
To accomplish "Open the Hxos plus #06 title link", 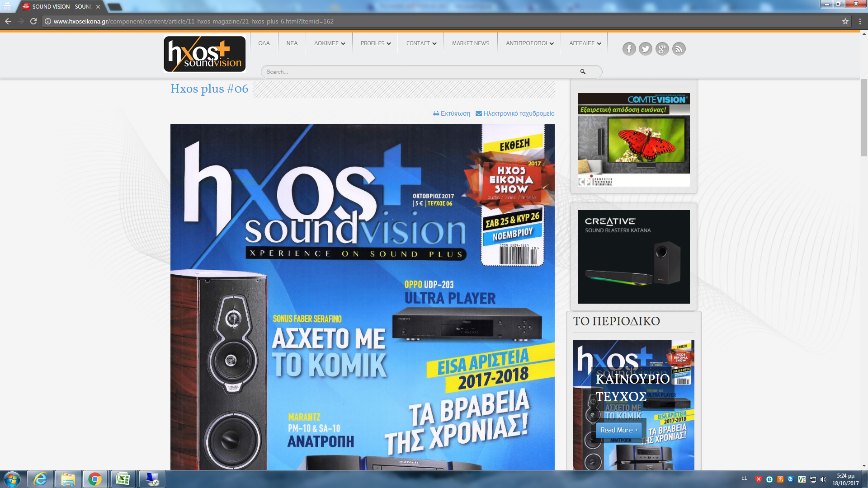I will coord(209,89).
